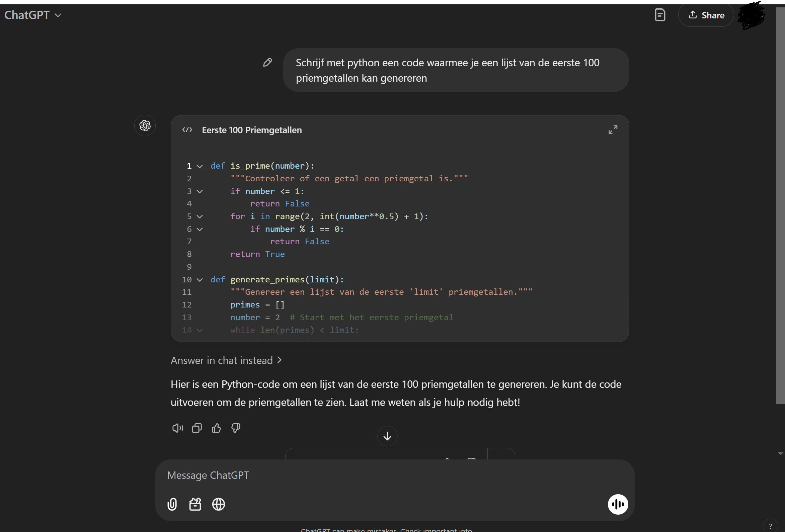Viewport: 785px width, 532px height.
Task: Focus the Message ChatGPT input field
Action: [x=395, y=475]
